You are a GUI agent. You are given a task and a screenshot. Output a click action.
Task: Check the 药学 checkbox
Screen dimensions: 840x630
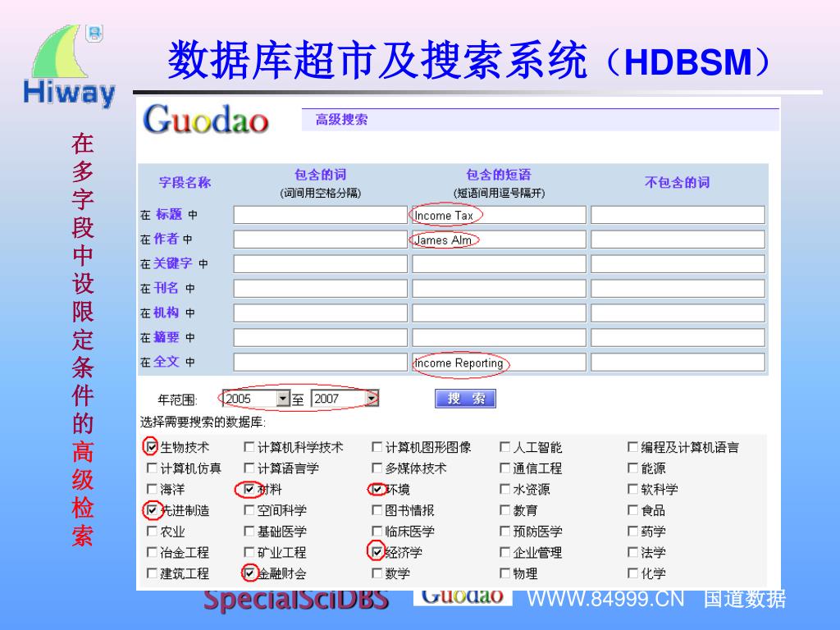632,531
